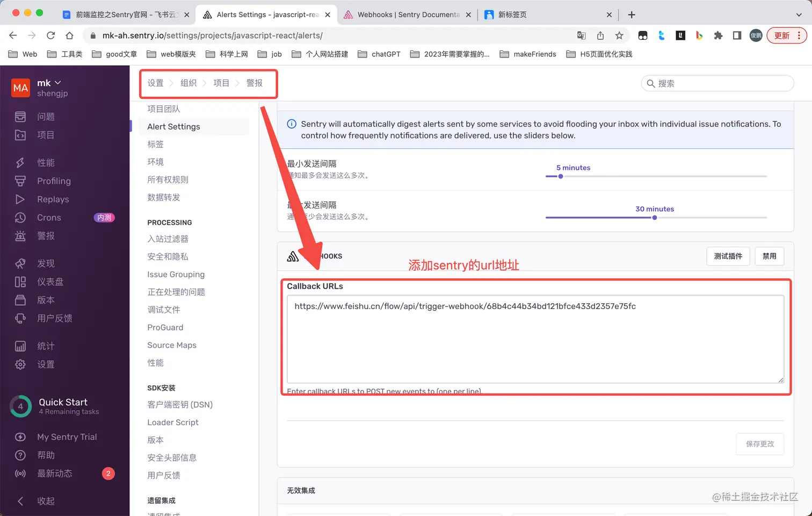
Task: Open 最新动态 broadcast icon in the sidebar
Action: (20, 474)
